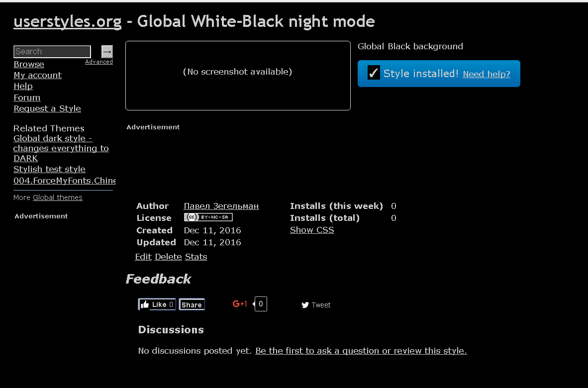
Task: Open the userstyles.org logo link
Action: pos(67,21)
